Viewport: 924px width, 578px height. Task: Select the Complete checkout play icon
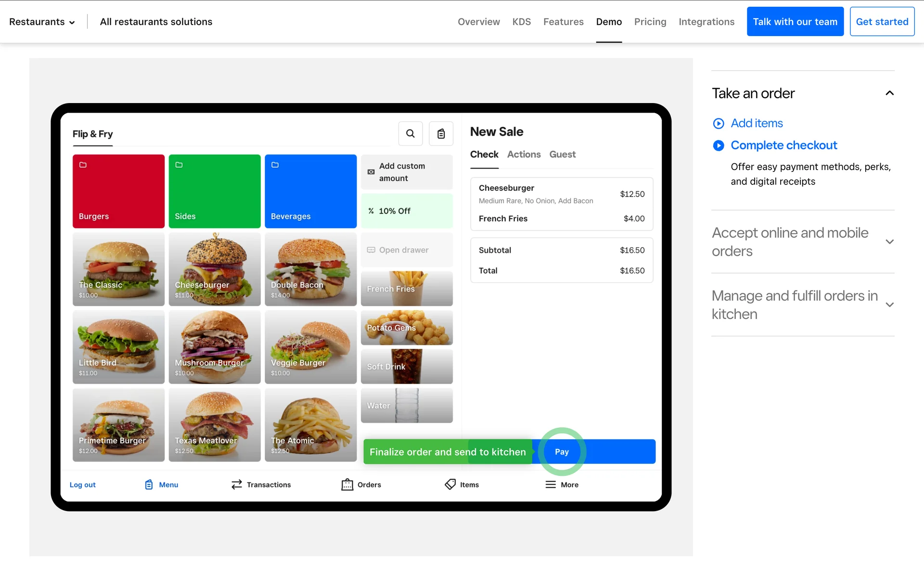[718, 145]
